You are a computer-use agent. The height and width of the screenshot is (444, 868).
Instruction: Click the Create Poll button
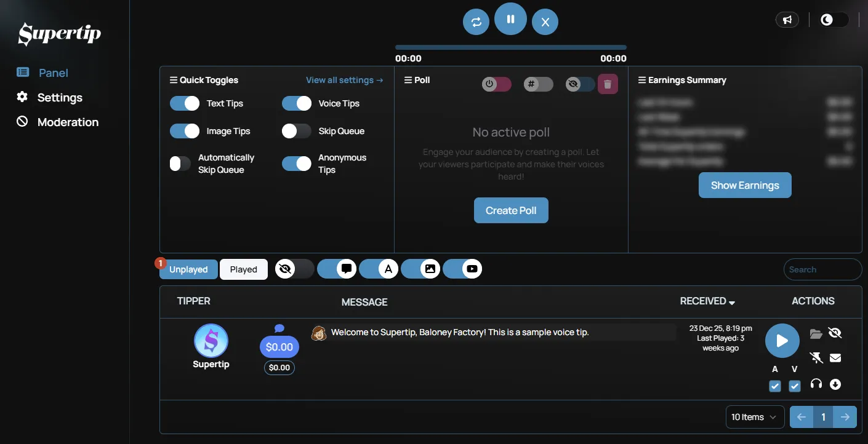(x=511, y=210)
